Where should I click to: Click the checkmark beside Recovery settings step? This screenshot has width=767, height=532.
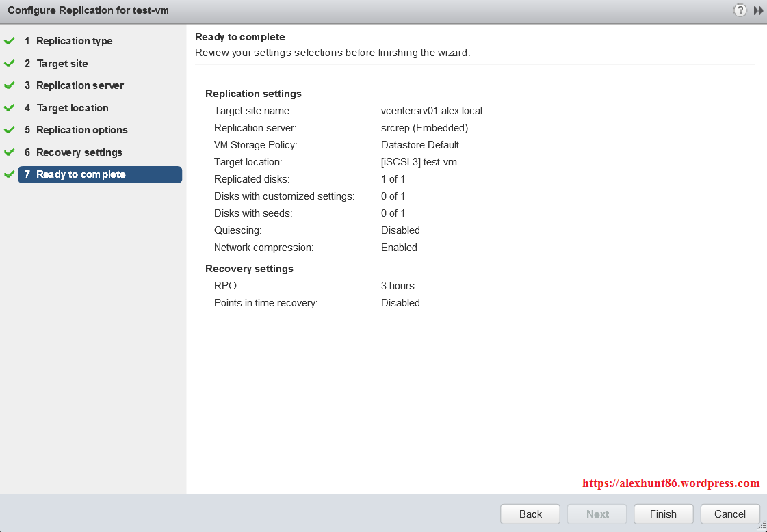[10, 152]
